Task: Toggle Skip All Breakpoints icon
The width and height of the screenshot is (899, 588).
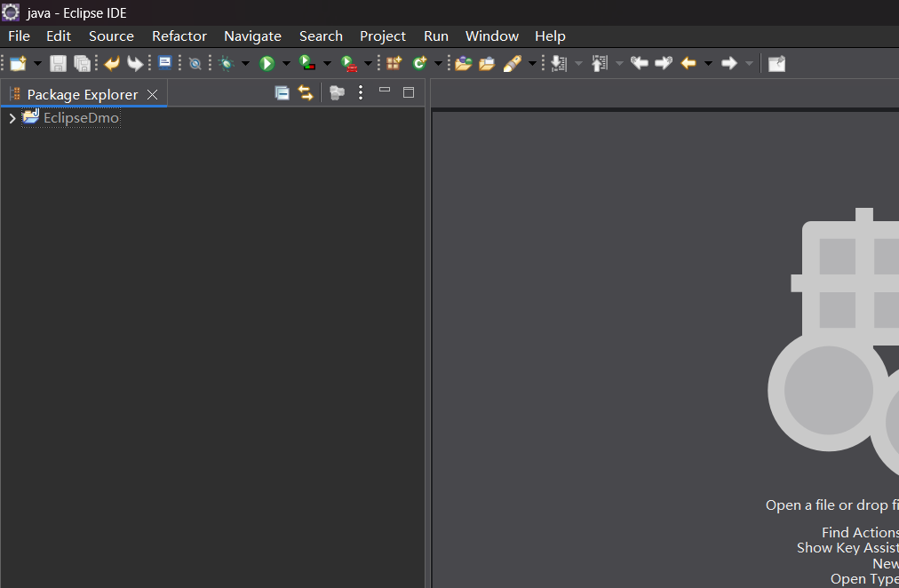Action: pos(195,63)
